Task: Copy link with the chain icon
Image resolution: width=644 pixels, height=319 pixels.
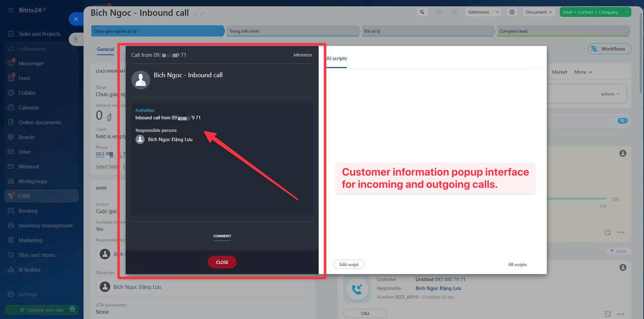Action: (203, 14)
